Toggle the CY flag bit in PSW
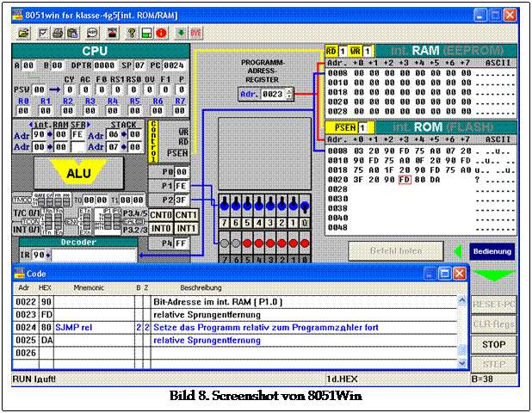Screen dimensions: 532x413 70,89
